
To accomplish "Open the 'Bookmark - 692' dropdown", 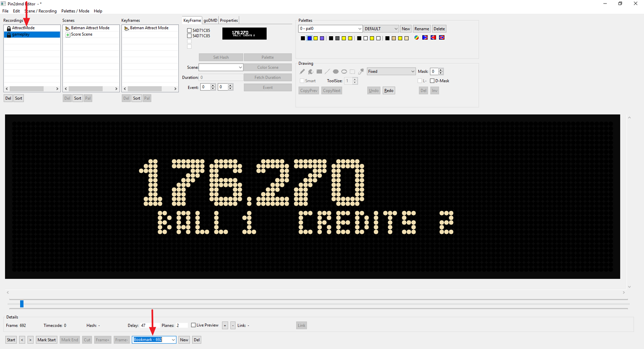I will pyautogui.click(x=154, y=340).
